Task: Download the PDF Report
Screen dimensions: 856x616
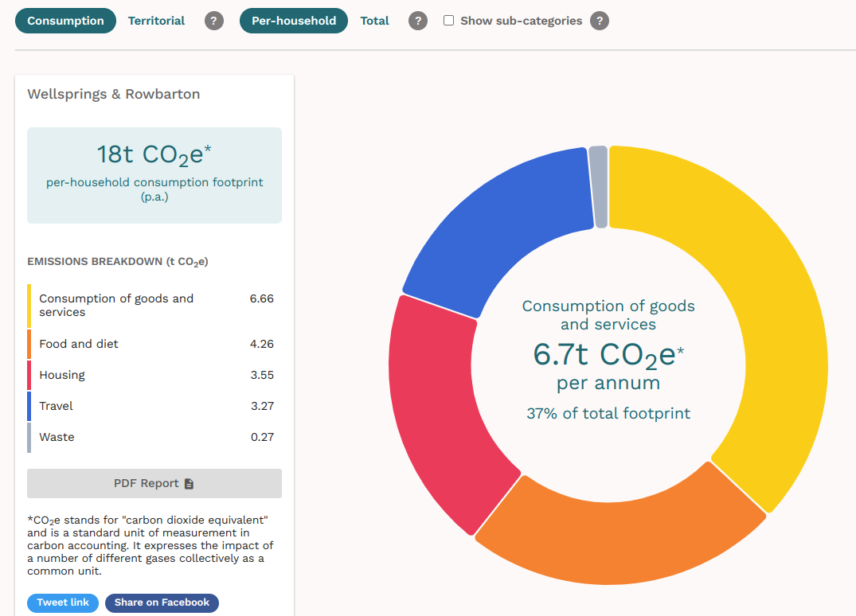Action: [x=154, y=483]
